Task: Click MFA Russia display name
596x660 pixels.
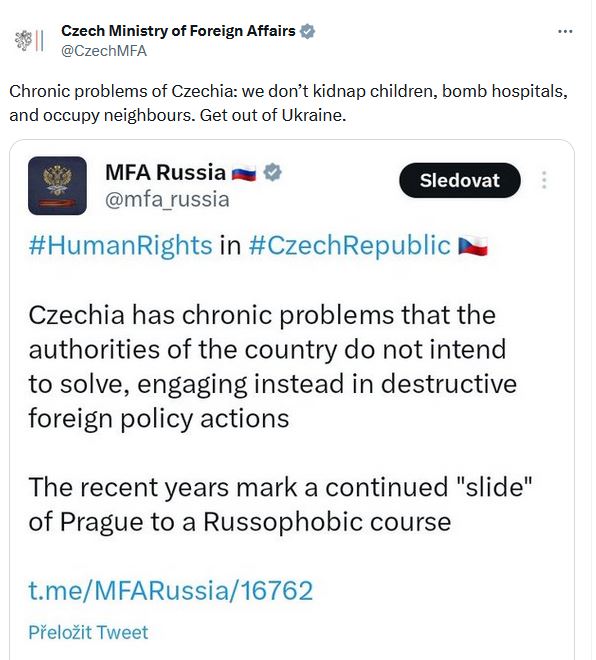Action: click(165, 173)
